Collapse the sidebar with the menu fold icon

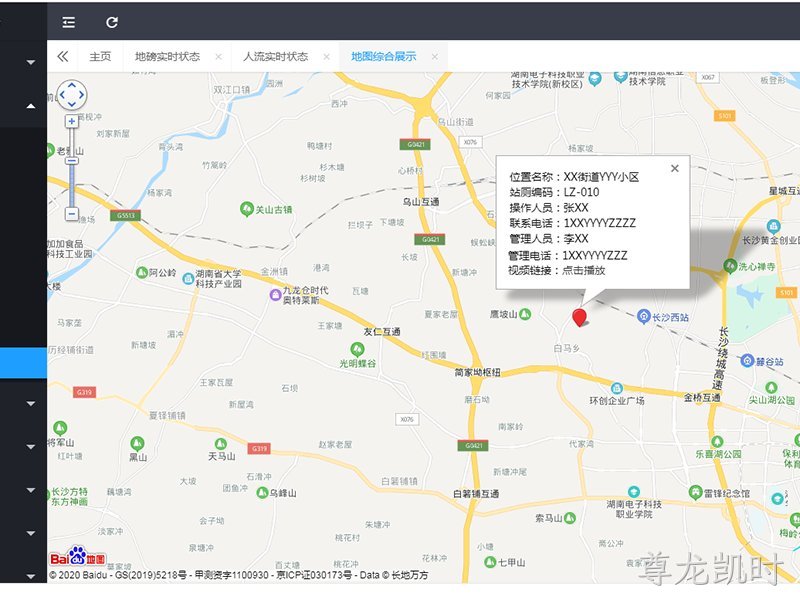tap(68, 22)
